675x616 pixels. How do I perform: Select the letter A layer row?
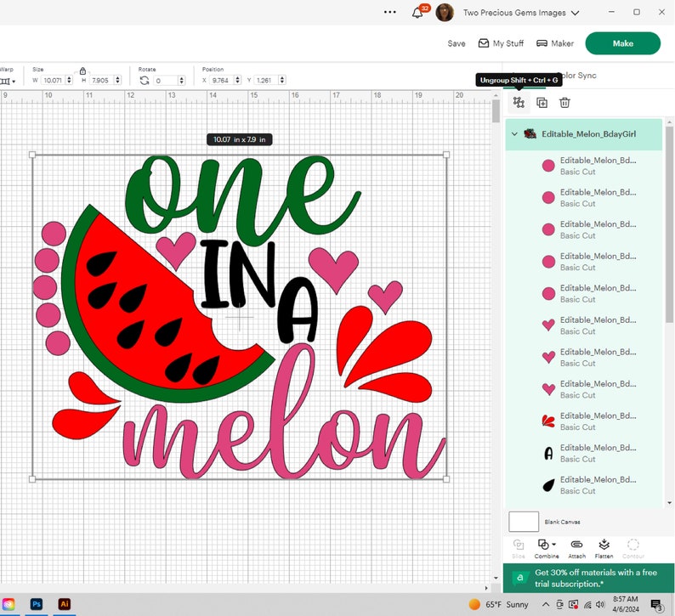(584, 453)
